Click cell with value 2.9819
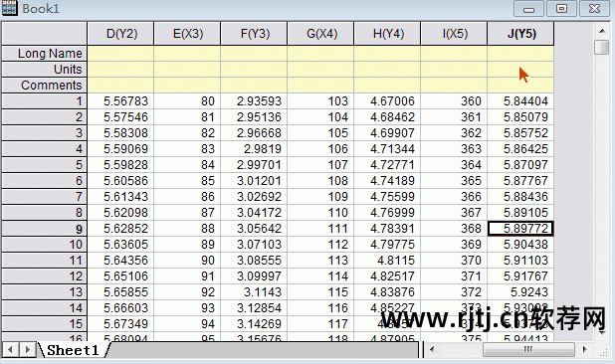This screenshot has height=364, width=615. [x=254, y=149]
